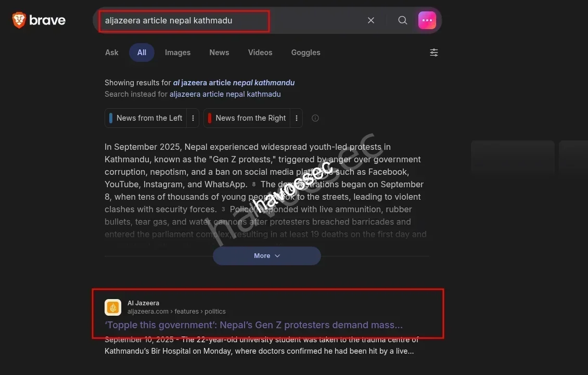Click the Brave lion logo
588x375 pixels.
[x=19, y=20]
